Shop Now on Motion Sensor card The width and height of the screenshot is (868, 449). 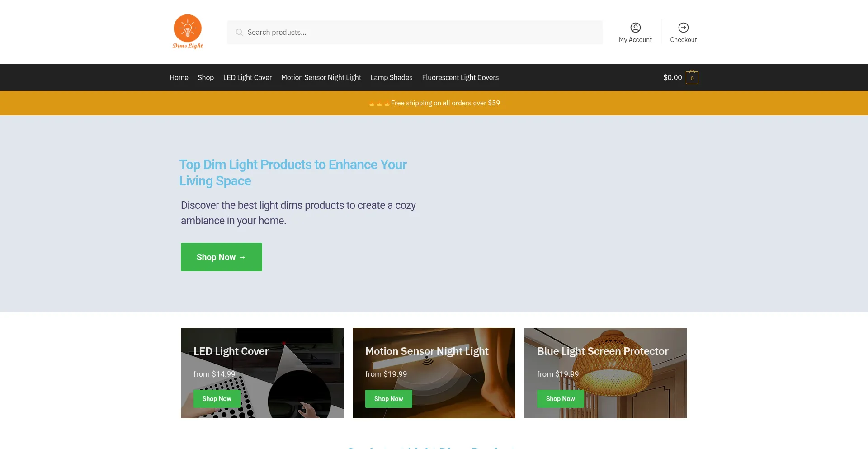(x=388, y=399)
